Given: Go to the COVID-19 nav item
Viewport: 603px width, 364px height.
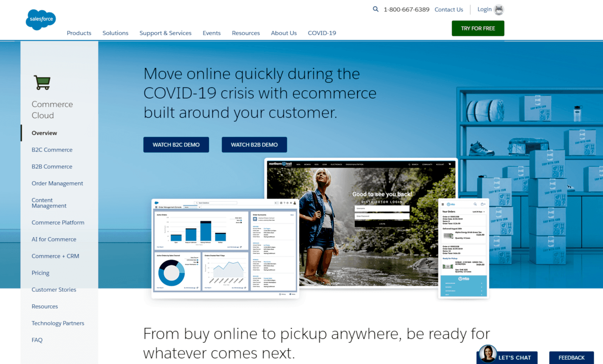Looking at the screenshot, I should (322, 33).
